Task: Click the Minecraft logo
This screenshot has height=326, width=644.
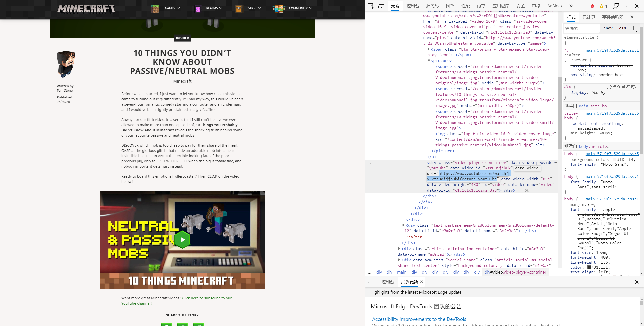Action: pos(86,9)
